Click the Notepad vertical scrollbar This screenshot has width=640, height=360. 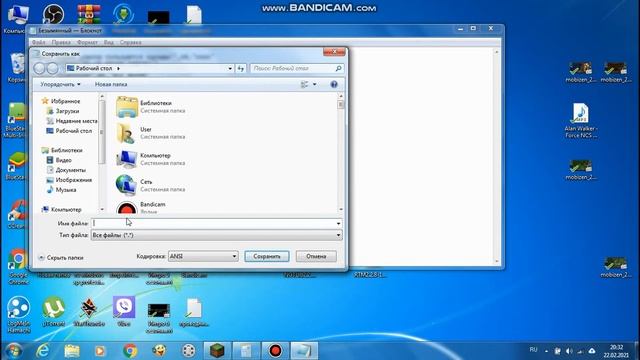[x=497, y=156]
